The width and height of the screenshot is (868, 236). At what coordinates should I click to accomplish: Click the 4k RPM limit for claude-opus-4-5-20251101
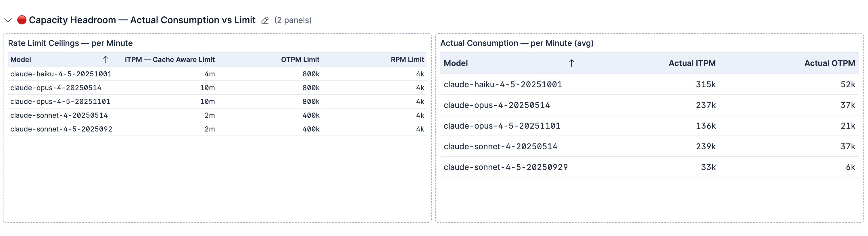[420, 101]
